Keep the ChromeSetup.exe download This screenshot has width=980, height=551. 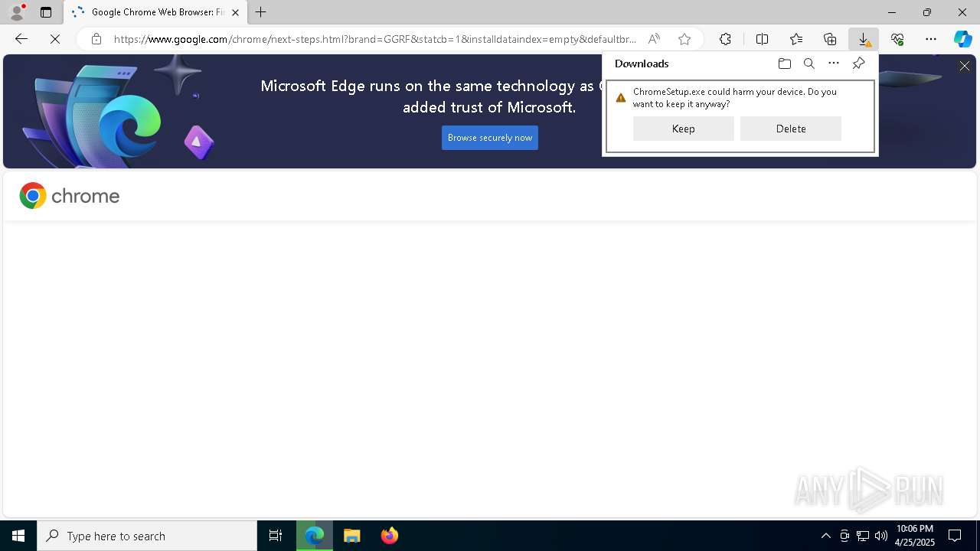click(x=684, y=129)
